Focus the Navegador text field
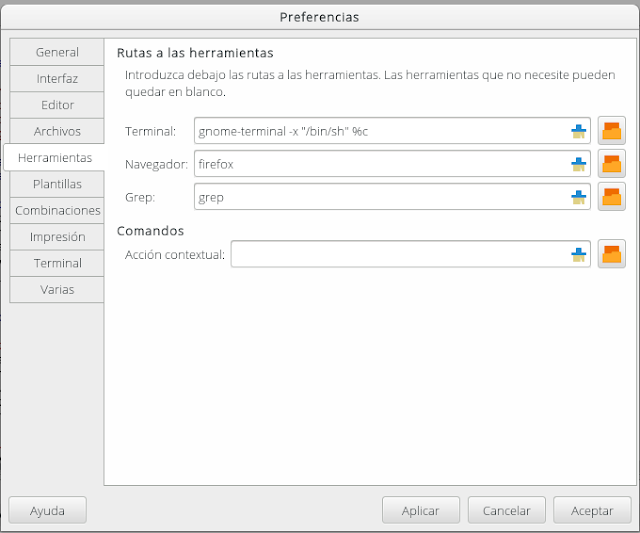This screenshot has height=533, width=640. pos(380,164)
